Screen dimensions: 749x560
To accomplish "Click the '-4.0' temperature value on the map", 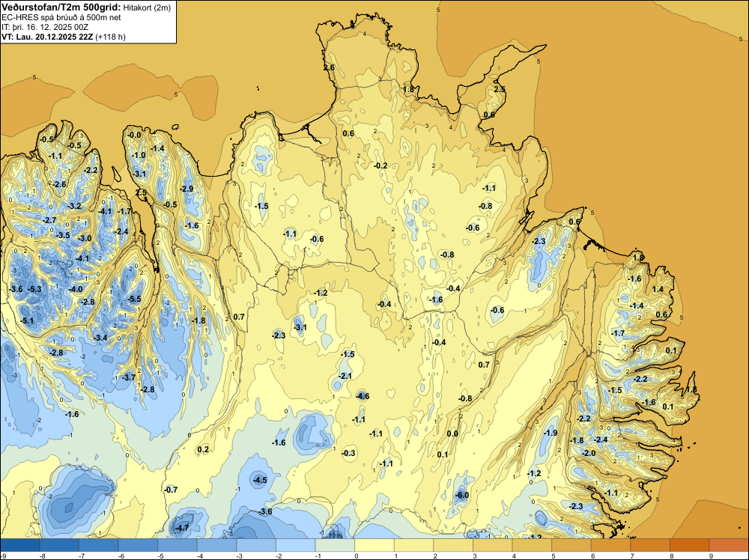I will [76, 289].
